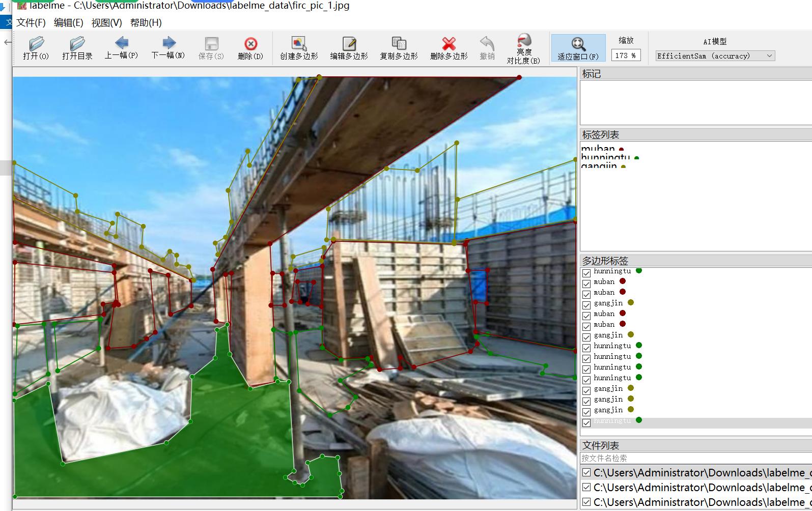The image size is (812, 511).
Task: Open the 编辑(E) menu
Action: pyautogui.click(x=68, y=23)
